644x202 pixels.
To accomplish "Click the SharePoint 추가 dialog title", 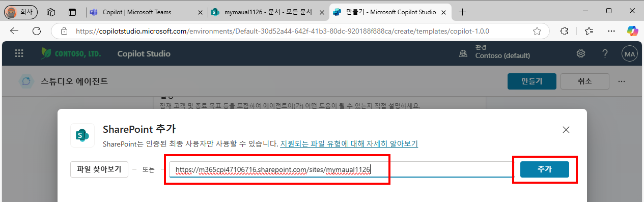I will click(139, 129).
